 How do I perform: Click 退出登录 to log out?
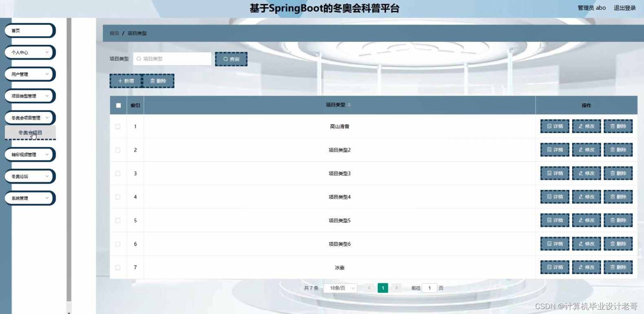(x=625, y=8)
